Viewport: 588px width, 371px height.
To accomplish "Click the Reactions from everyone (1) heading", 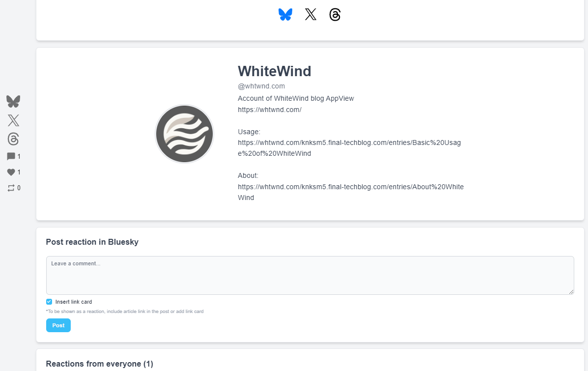I will pos(99,364).
